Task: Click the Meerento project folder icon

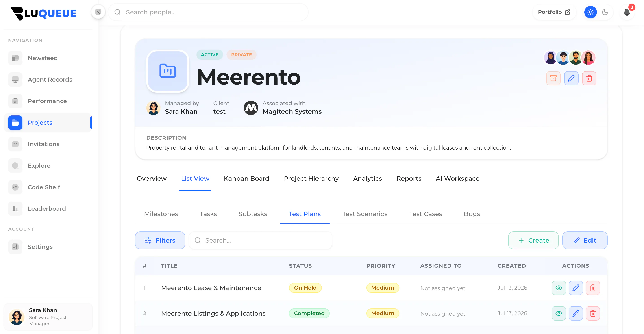Action: (168, 71)
